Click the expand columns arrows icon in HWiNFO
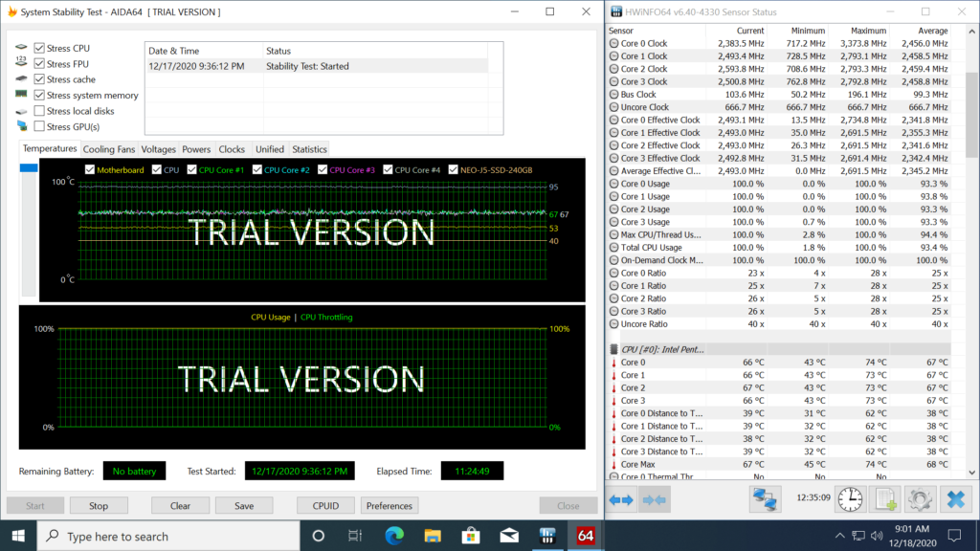 point(622,498)
